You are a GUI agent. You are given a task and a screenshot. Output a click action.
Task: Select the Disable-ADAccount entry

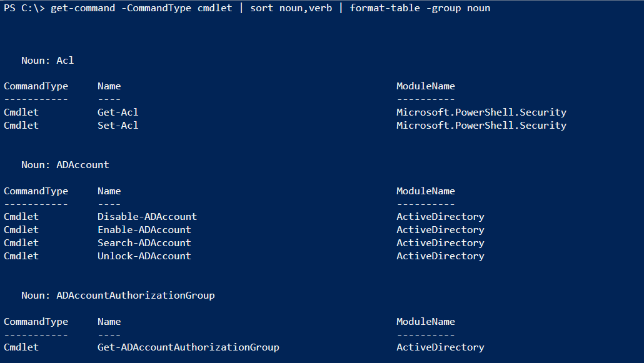pos(147,216)
